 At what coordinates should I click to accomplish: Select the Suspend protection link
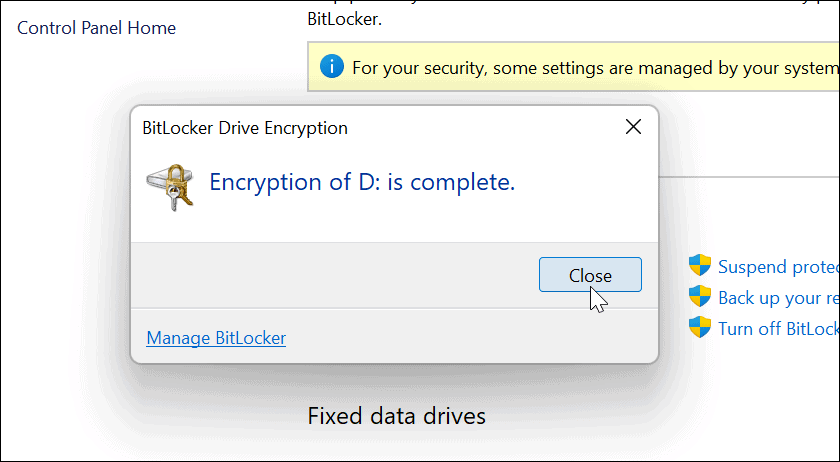(x=778, y=266)
